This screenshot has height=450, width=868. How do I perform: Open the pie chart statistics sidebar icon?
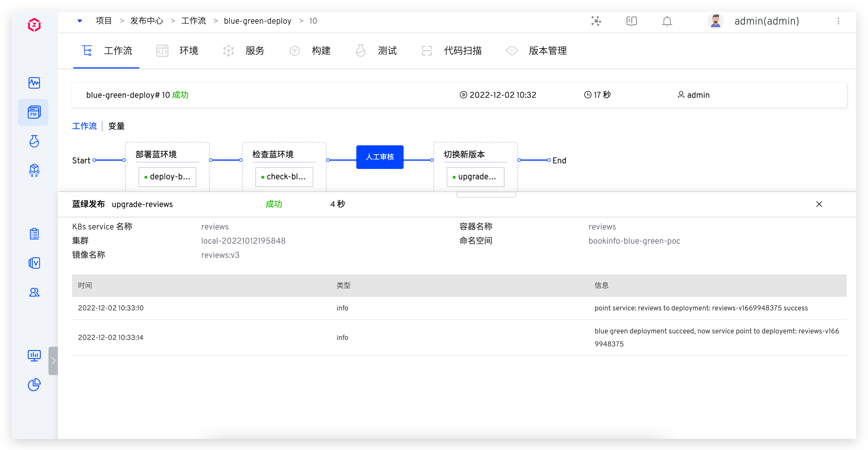pyautogui.click(x=34, y=385)
